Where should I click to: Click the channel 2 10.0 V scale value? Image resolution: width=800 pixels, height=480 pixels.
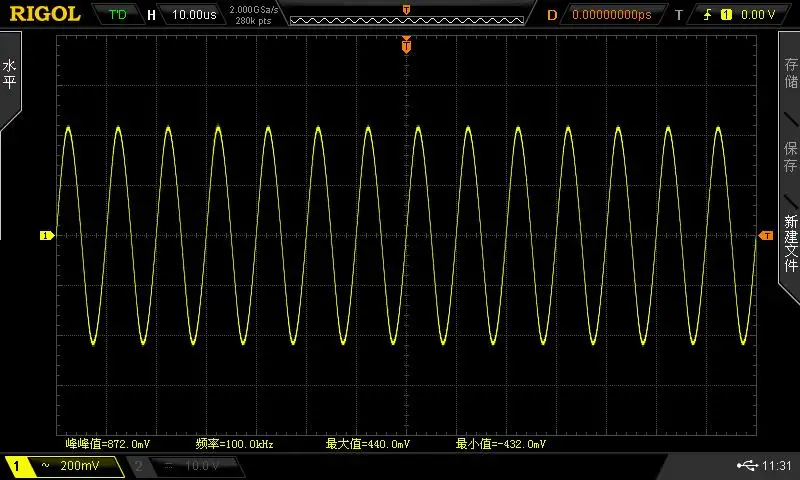point(202,466)
